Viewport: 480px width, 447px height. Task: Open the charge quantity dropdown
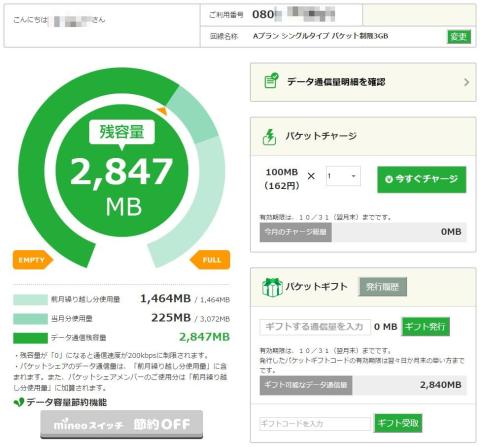pyautogui.click(x=343, y=176)
